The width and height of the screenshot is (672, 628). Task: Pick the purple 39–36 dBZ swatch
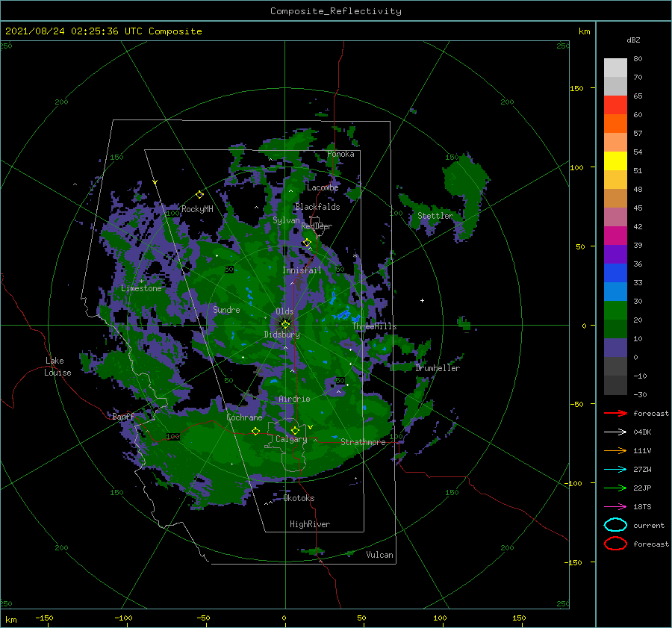coord(615,255)
